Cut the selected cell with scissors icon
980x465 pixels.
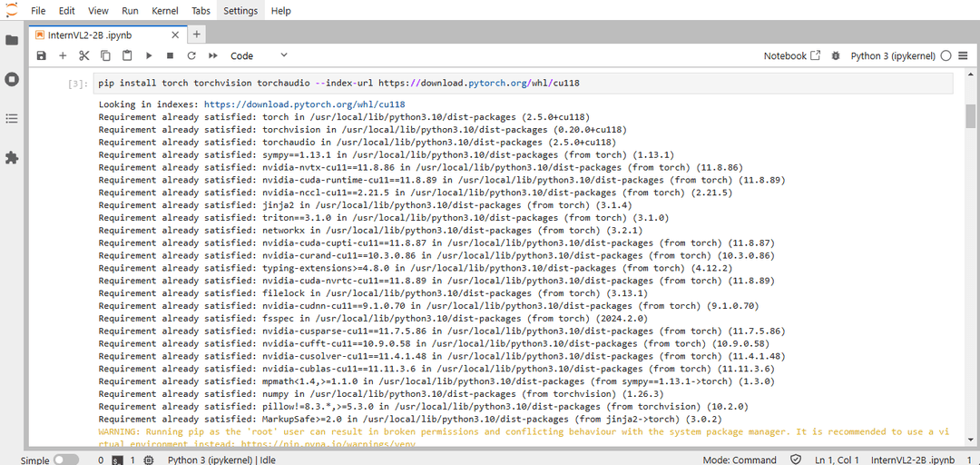(83, 55)
